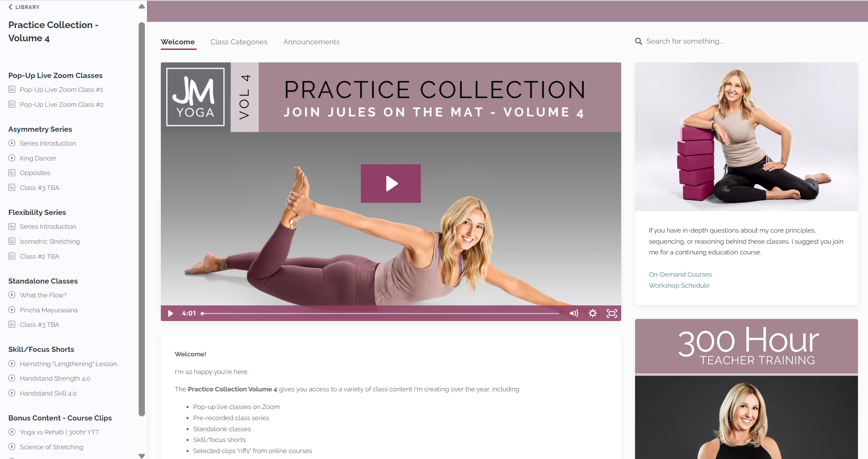Open Opposites lesson
The height and width of the screenshot is (459, 868).
[x=35, y=173]
